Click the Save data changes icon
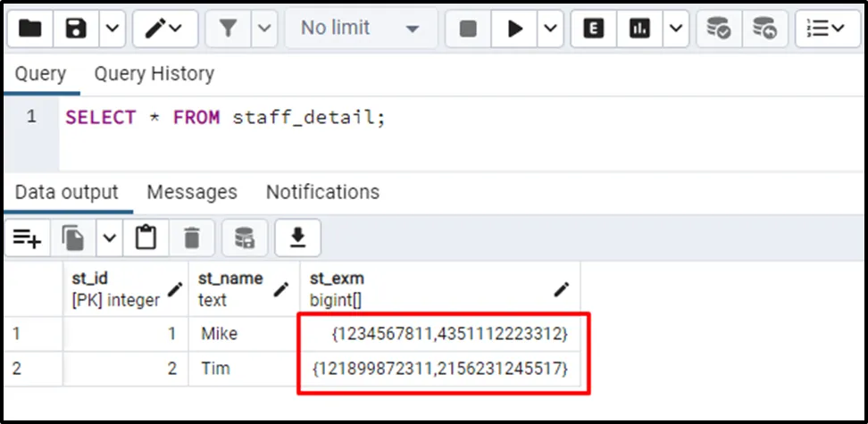Viewport: 868px width, 424px height. [x=244, y=237]
